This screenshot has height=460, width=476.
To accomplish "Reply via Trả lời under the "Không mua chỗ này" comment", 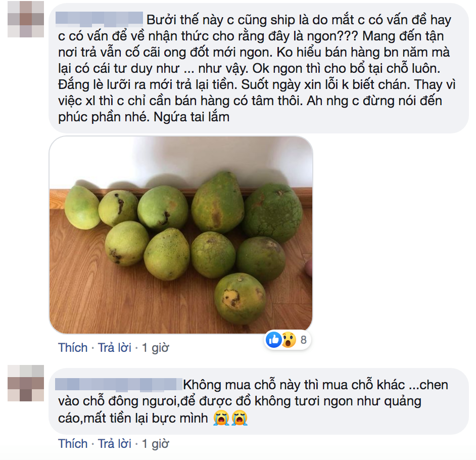I will [x=114, y=444].
